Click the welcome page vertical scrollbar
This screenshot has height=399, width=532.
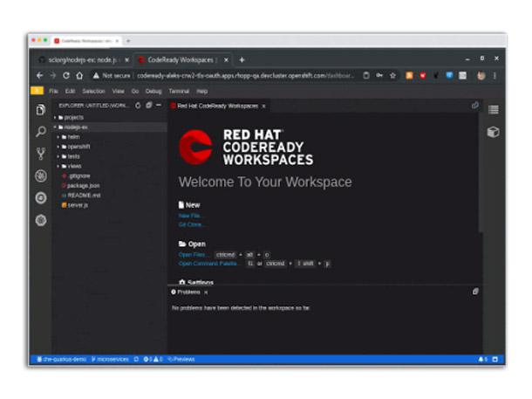click(x=481, y=173)
